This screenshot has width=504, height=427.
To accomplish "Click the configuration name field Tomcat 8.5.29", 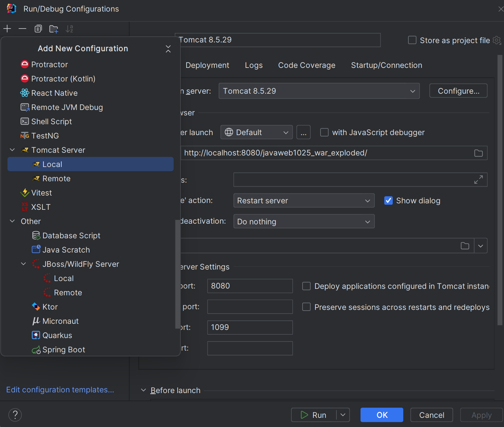I will (x=280, y=40).
